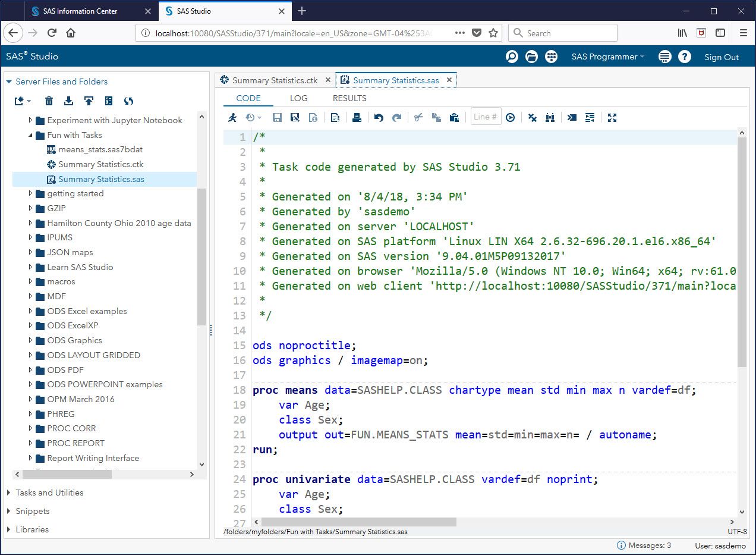This screenshot has height=555, width=756.
Task: Switch to the LOG tab
Action: point(298,98)
